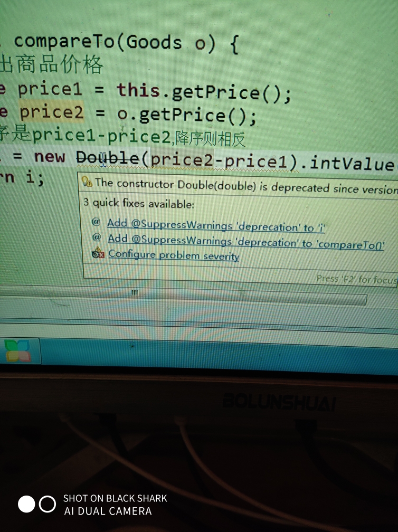Click the Chinese comment about goods price
Viewport: 398px width, 532px height.
[51, 63]
